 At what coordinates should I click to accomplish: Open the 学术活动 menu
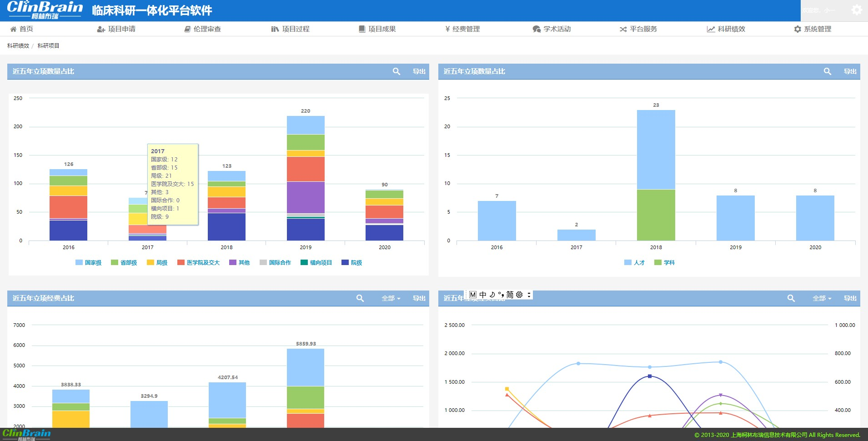(552, 29)
